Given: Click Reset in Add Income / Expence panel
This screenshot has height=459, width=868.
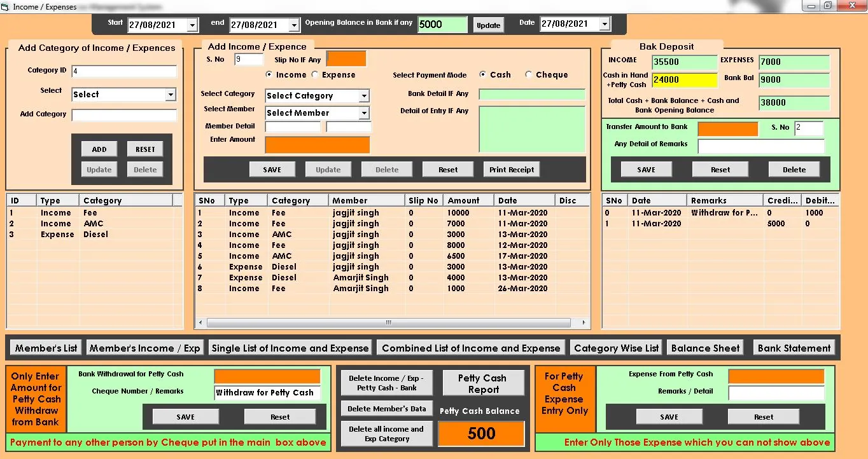Looking at the screenshot, I should (x=448, y=170).
